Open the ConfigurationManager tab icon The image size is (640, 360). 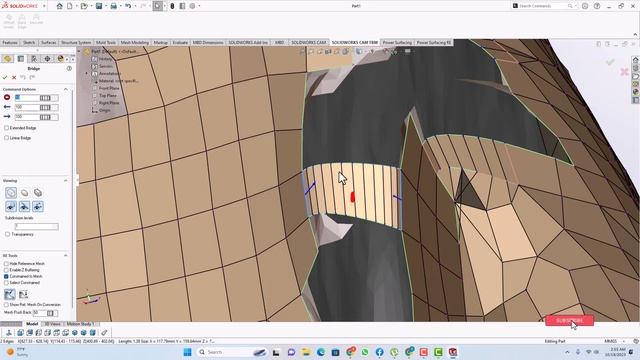click(x=34, y=59)
